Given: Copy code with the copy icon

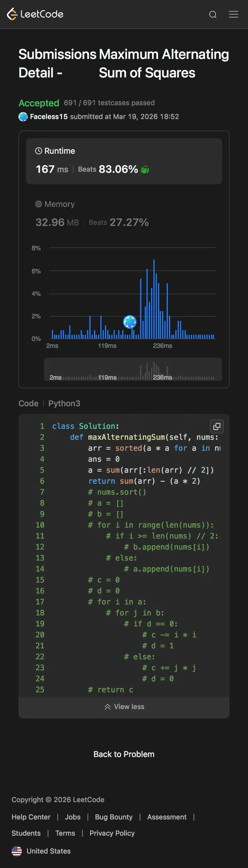Looking at the screenshot, I should tap(217, 426).
